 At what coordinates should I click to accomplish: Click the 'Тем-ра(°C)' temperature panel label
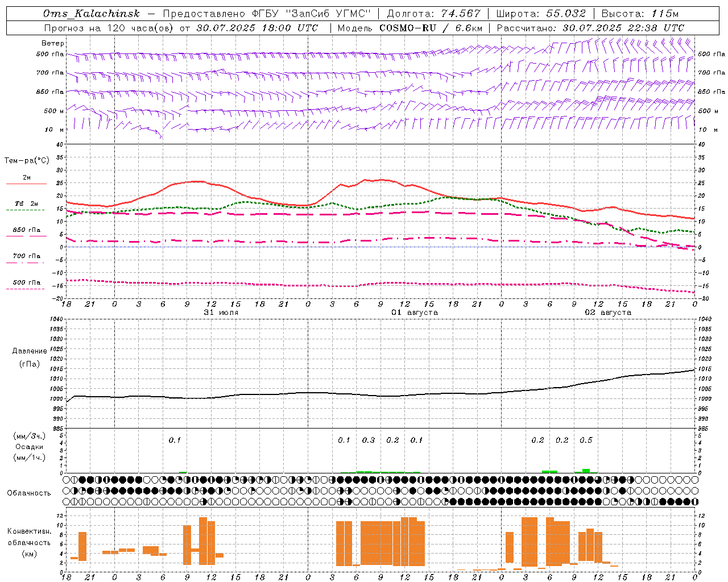tap(27, 161)
